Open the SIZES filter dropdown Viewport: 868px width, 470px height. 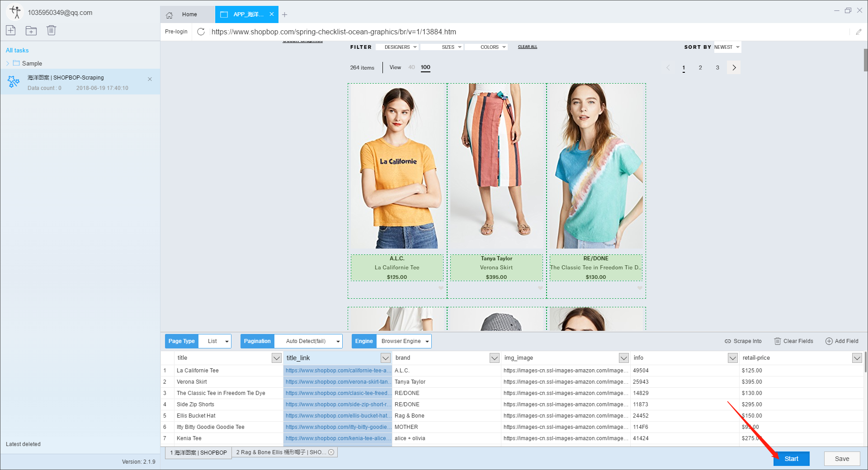(442, 47)
